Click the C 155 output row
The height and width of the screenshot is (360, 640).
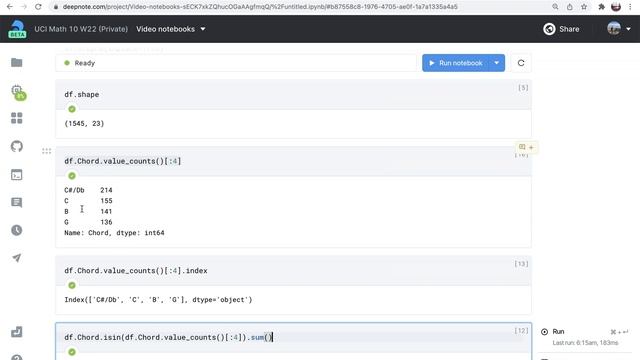88,201
